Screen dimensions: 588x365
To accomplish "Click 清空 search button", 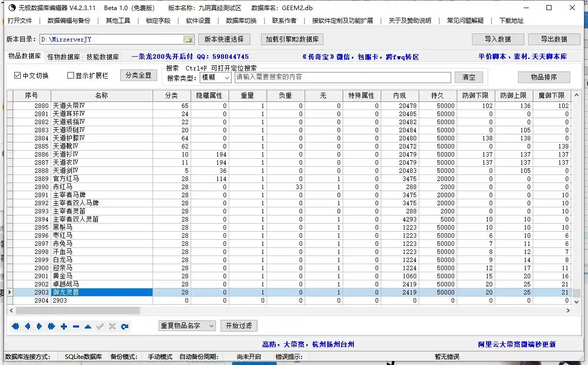I will (x=469, y=77).
